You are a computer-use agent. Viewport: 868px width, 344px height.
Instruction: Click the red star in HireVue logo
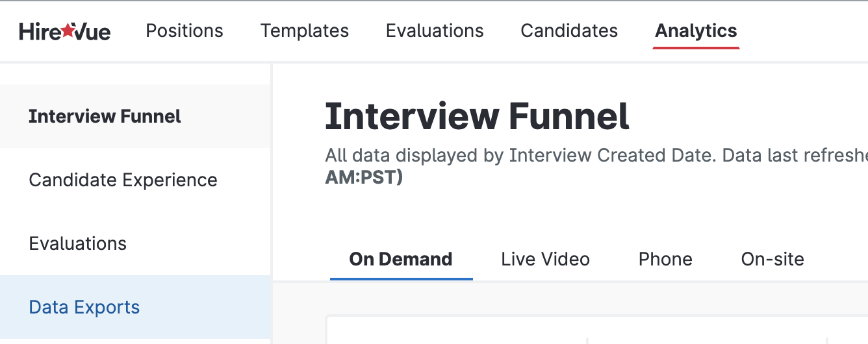click(x=68, y=31)
